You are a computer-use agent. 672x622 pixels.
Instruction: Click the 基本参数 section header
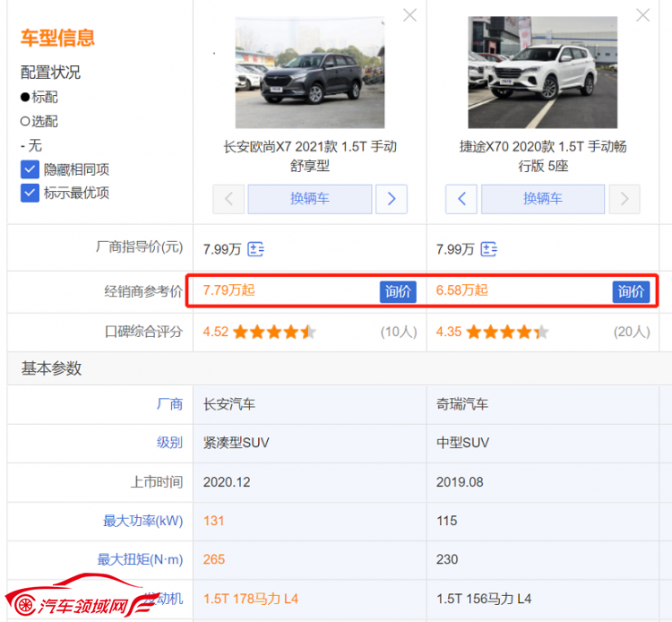pyautogui.click(x=51, y=368)
